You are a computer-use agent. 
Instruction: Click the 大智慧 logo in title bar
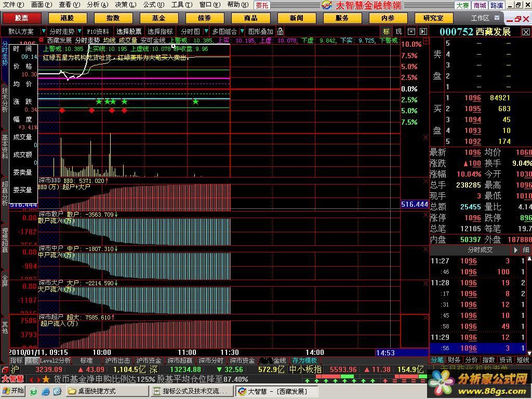327,5
